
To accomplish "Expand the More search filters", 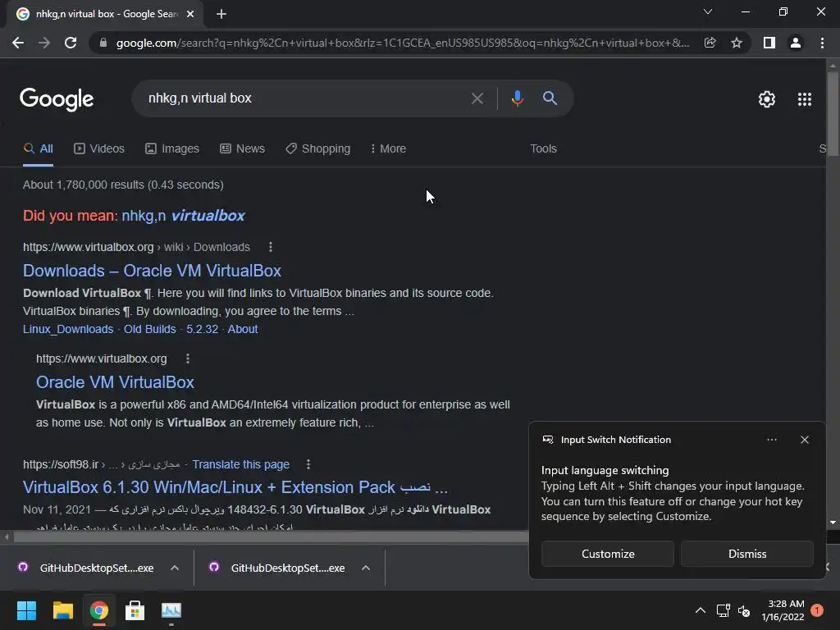I will [x=388, y=148].
